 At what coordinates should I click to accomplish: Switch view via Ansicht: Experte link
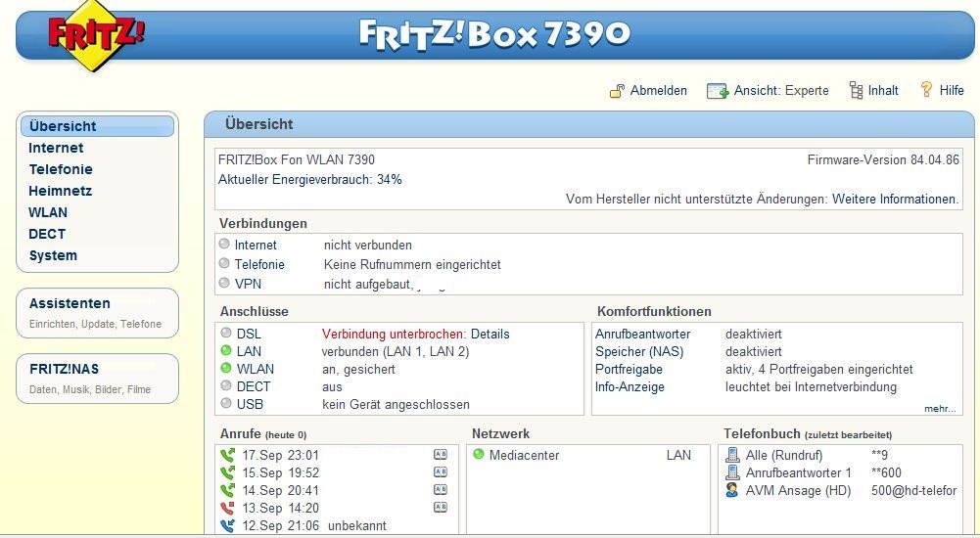point(781,91)
